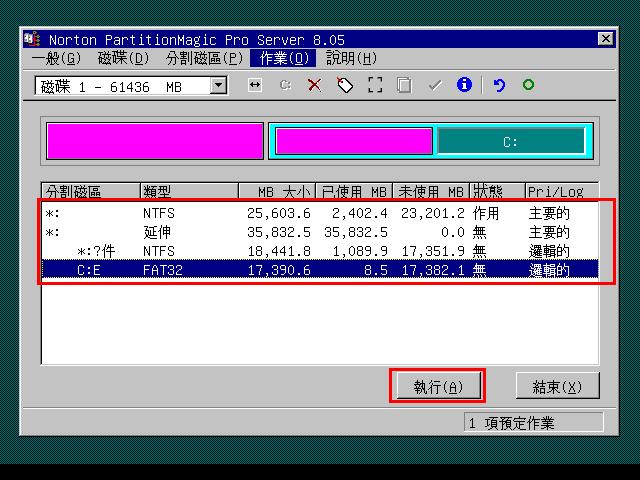Click the 執行(A) button
This screenshot has height=480, width=640.
[437, 387]
